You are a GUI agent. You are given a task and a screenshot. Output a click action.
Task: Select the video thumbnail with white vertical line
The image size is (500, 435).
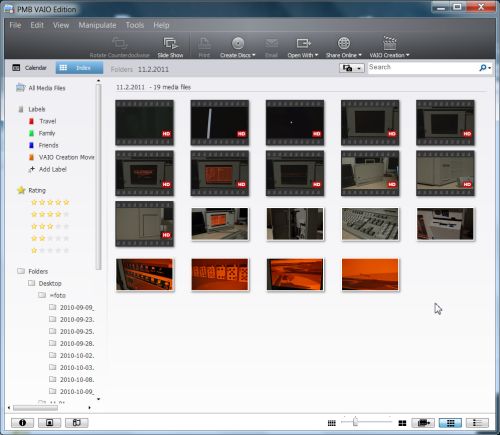pyautogui.click(x=220, y=123)
